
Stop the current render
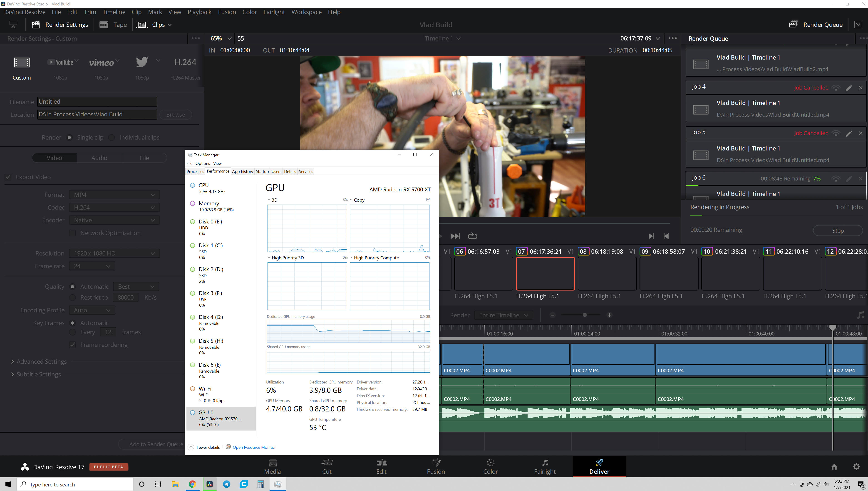click(x=838, y=231)
